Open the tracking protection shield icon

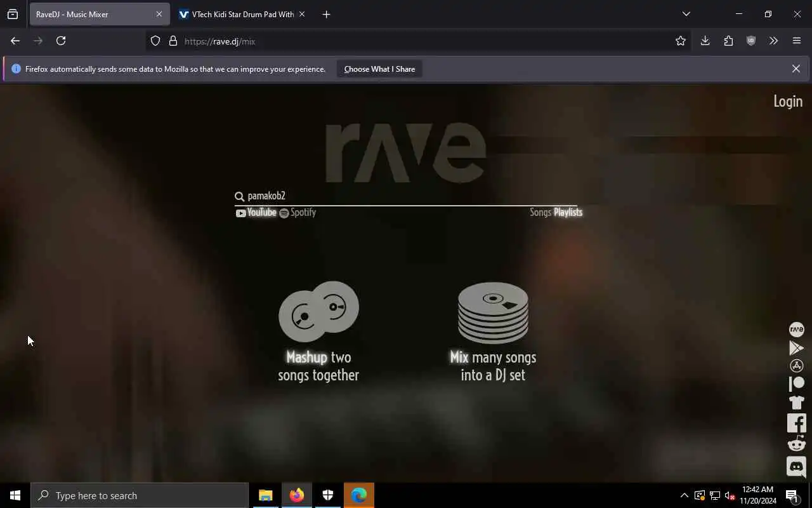pos(155,41)
